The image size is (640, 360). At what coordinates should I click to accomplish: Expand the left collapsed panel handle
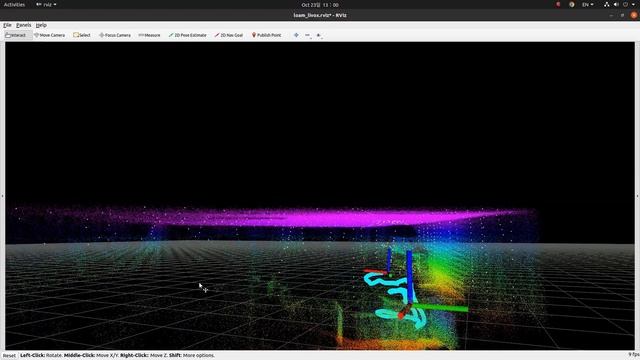(2, 196)
